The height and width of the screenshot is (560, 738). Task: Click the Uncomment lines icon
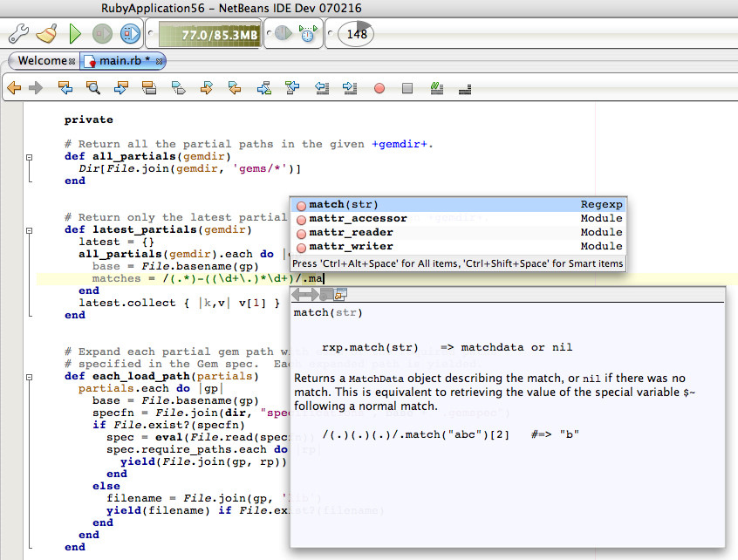tap(465, 89)
